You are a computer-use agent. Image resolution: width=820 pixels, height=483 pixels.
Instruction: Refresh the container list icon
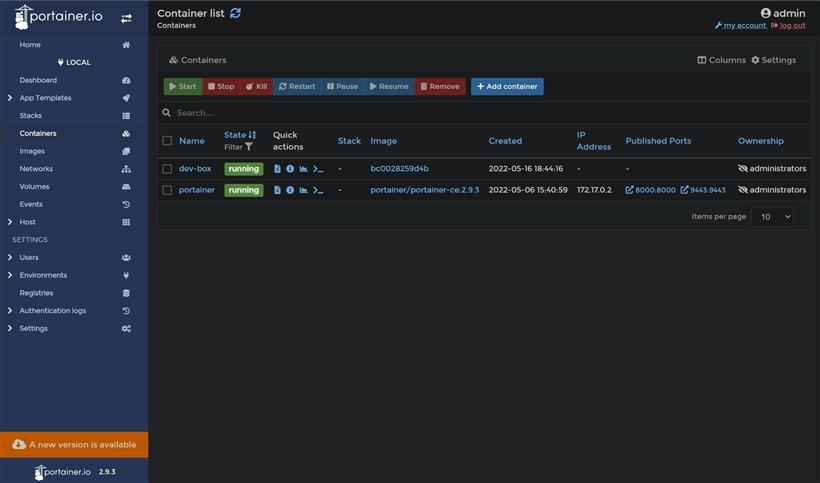[x=235, y=13]
